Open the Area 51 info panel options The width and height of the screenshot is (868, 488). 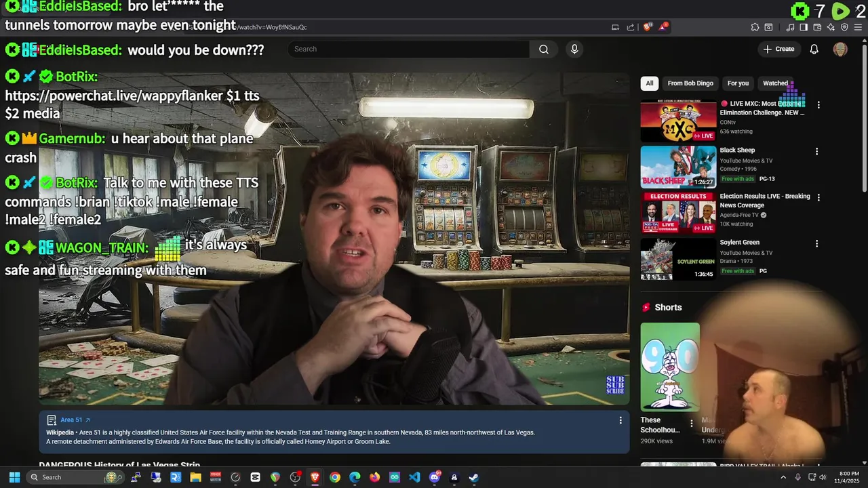(620, 420)
